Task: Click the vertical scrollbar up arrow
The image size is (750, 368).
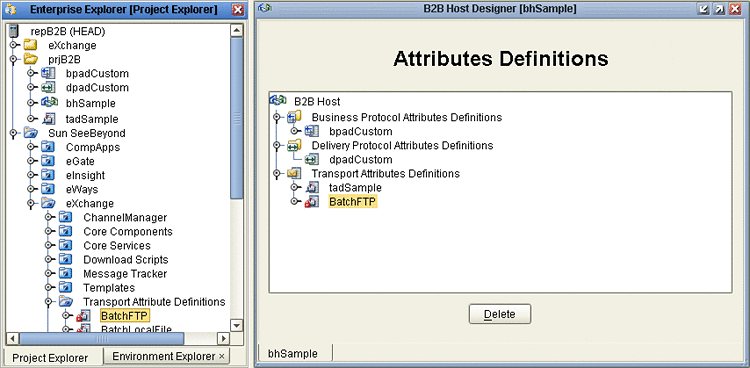Action: (236, 31)
